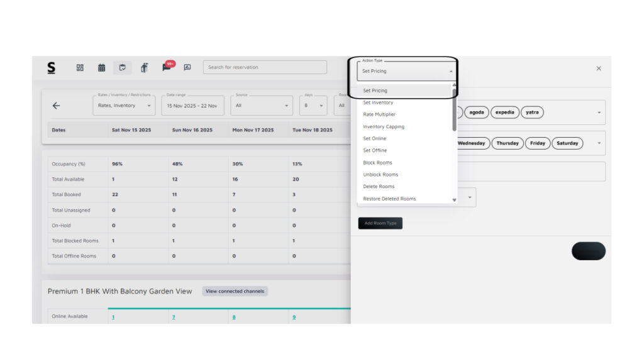Click the rates and inventory calendar icon
This screenshot has height=362, width=644.
(122, 67)
